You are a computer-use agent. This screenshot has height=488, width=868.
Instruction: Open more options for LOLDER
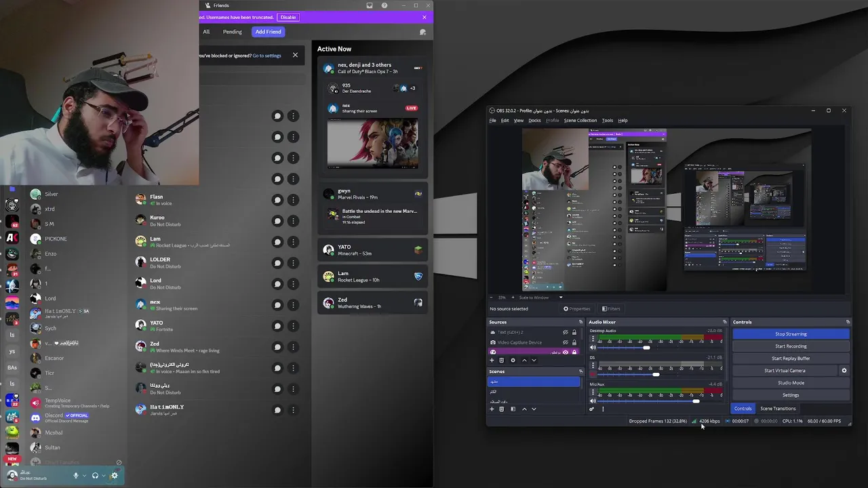click(x=293, y=263)
